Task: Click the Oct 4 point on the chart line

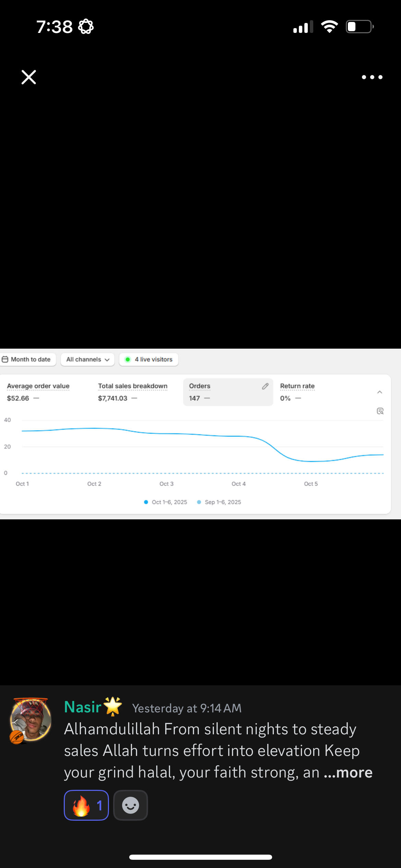Action: [239, 436]
